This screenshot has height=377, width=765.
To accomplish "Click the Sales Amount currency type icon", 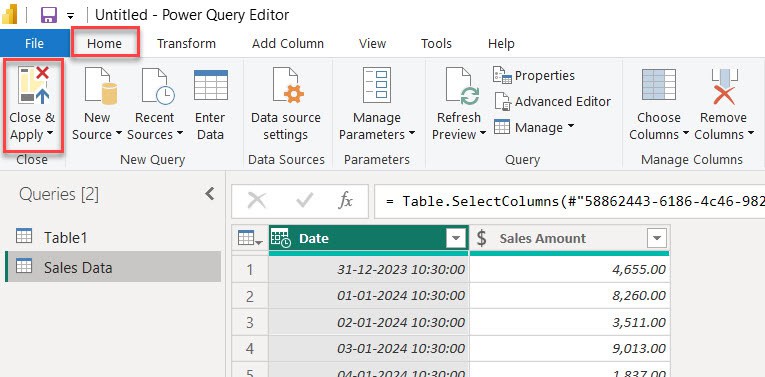I will coord(482,238).
